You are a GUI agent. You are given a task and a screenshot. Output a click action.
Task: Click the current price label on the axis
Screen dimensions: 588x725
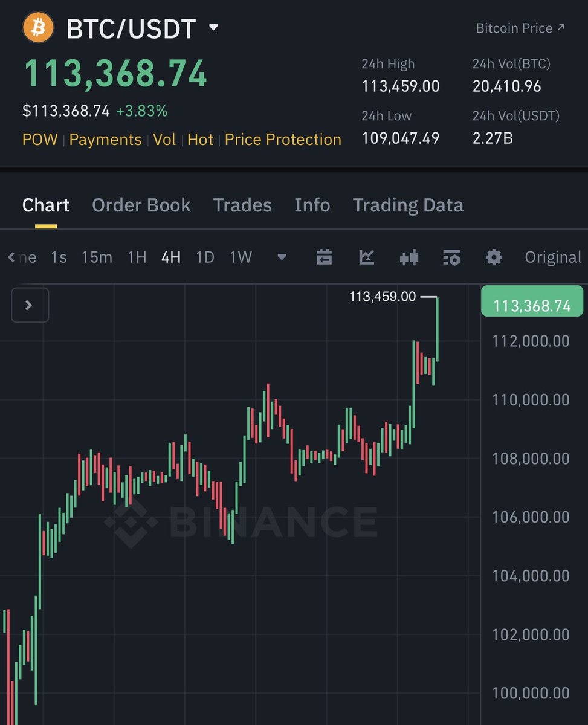point(532,302)
